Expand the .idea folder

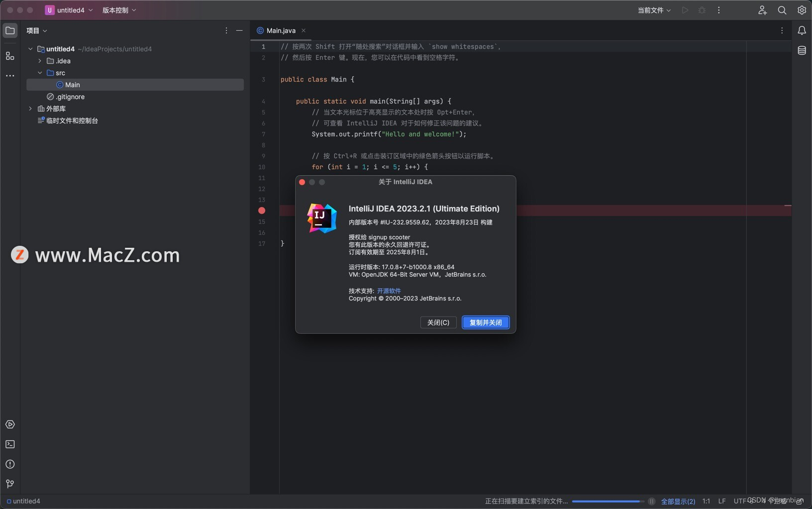point(40,61)
